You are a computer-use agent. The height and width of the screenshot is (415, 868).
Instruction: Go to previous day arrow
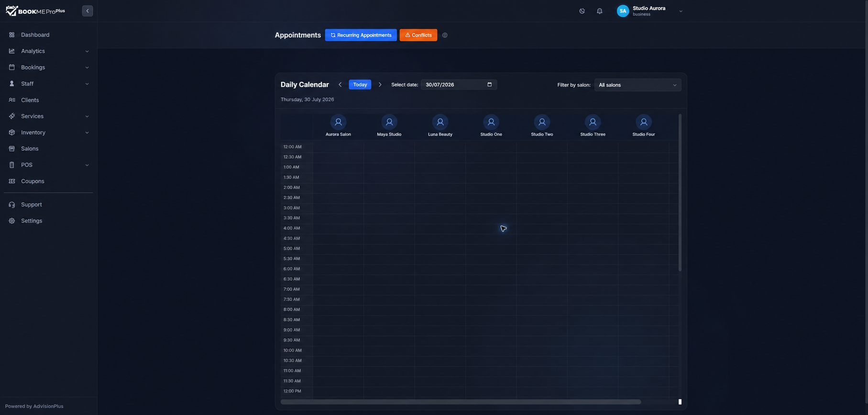click(340, 85)
